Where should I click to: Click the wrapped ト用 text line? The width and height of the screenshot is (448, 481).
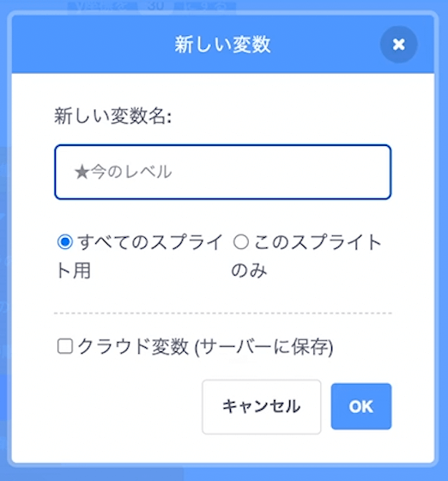[73, 271]
